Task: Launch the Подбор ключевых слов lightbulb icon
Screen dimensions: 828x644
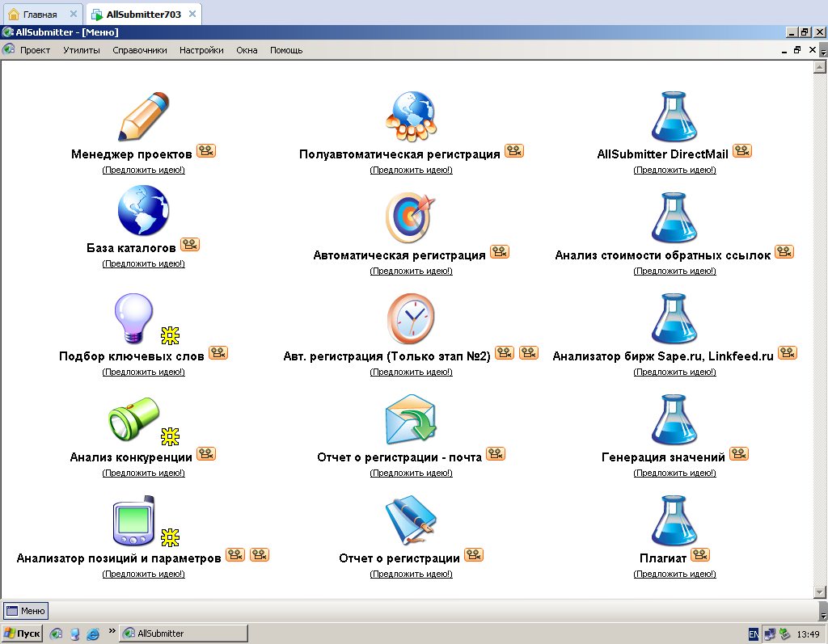Action: 133,318
